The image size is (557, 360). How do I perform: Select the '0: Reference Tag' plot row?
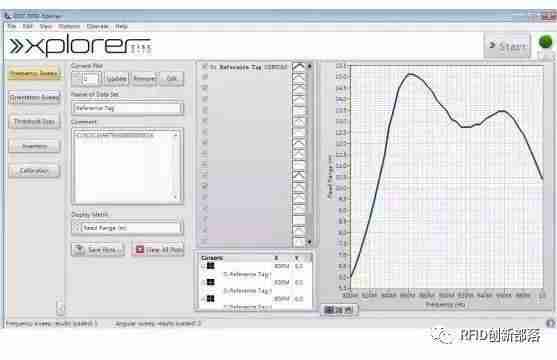pos(248,67)
